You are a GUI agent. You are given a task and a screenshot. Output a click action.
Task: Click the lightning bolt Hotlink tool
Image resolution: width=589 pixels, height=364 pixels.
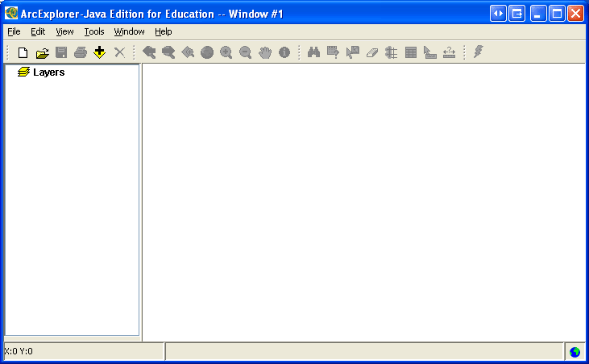click(x=479, y=52)
